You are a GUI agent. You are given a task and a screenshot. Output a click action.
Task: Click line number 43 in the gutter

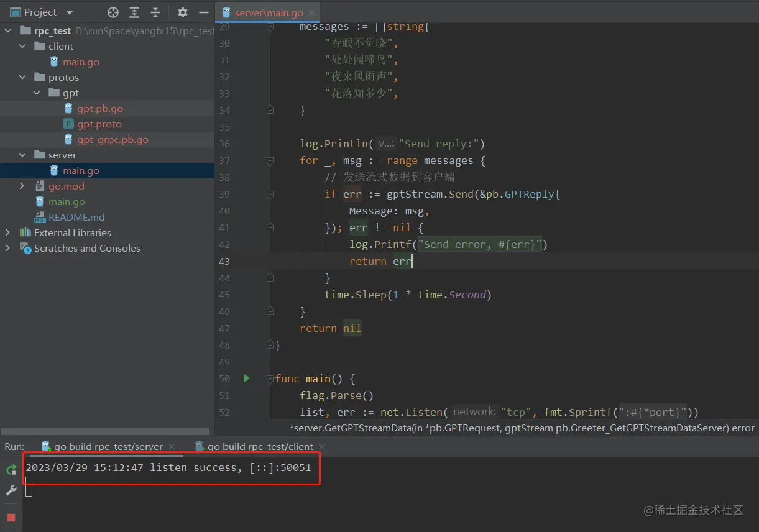click(224, 261)
